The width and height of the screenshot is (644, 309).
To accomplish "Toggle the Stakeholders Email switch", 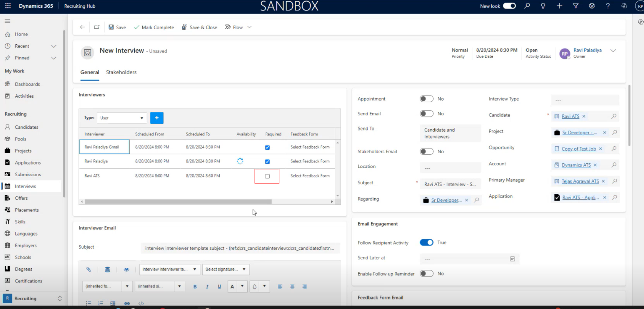I will click(426, 152).
